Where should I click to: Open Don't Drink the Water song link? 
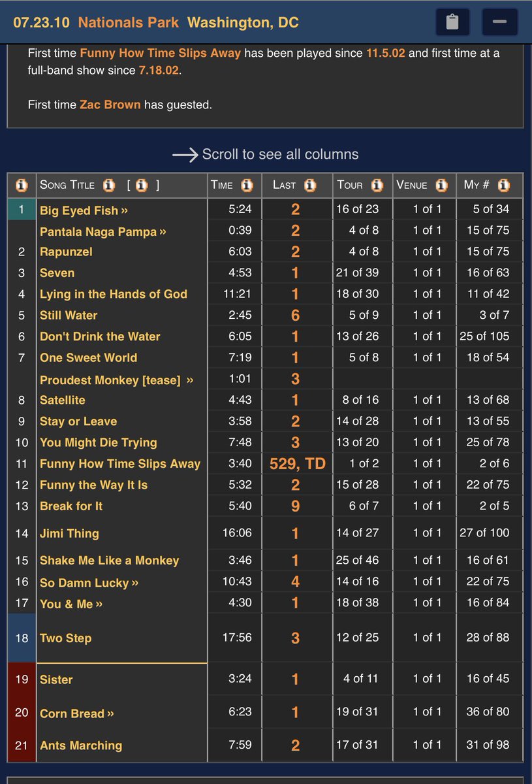click(100, 336)
